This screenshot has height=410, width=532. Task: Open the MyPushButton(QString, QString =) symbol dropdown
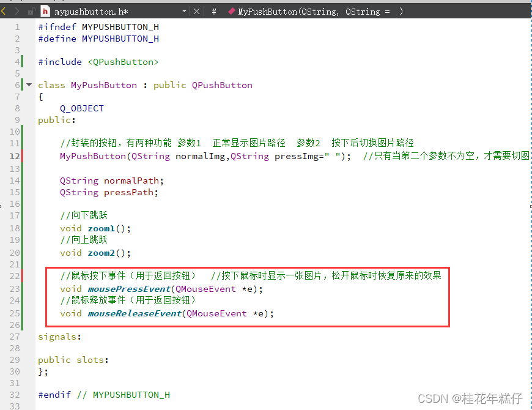320,12
